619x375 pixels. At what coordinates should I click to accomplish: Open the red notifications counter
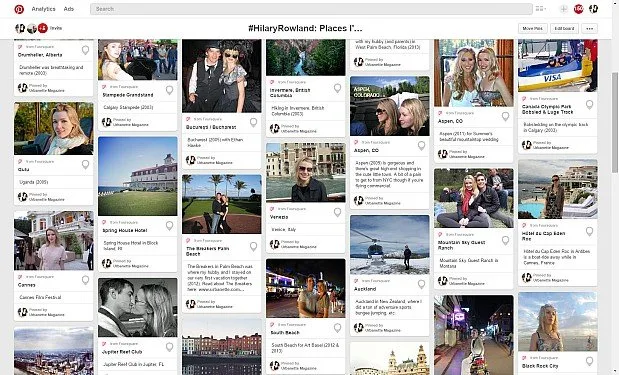pyautogui.click(x=578, y=9)
